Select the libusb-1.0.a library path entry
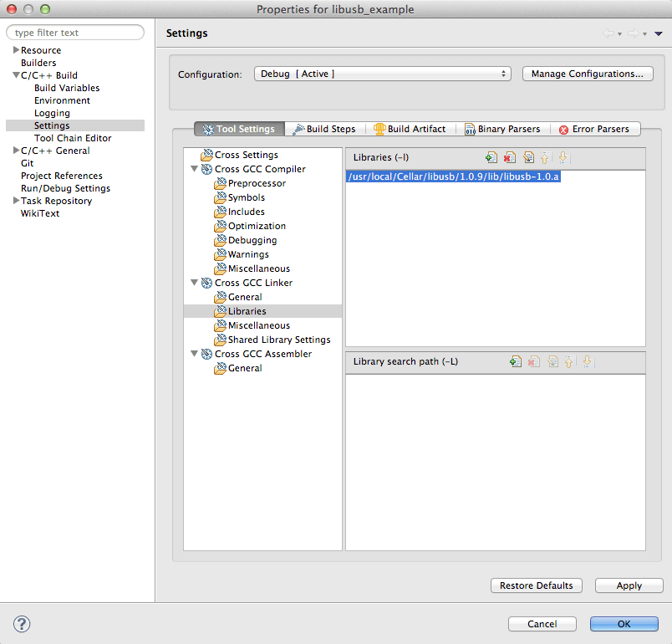The image size is (672, 644). (x=453, y=176)
